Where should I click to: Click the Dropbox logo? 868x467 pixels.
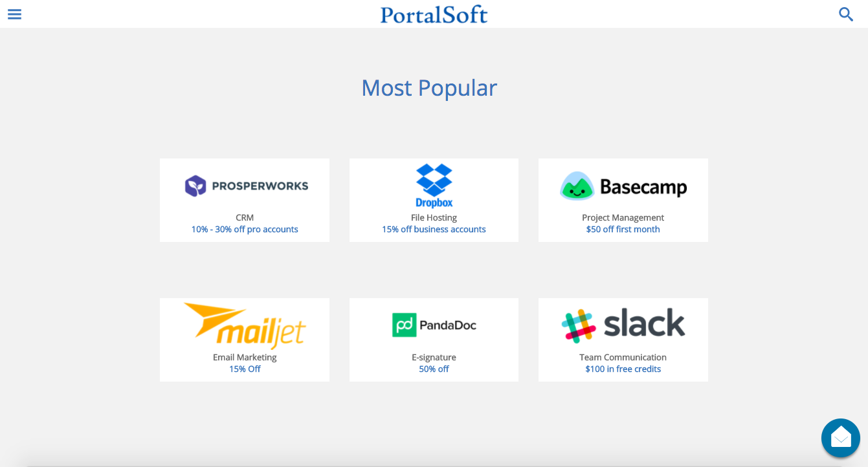pos(434,186)
